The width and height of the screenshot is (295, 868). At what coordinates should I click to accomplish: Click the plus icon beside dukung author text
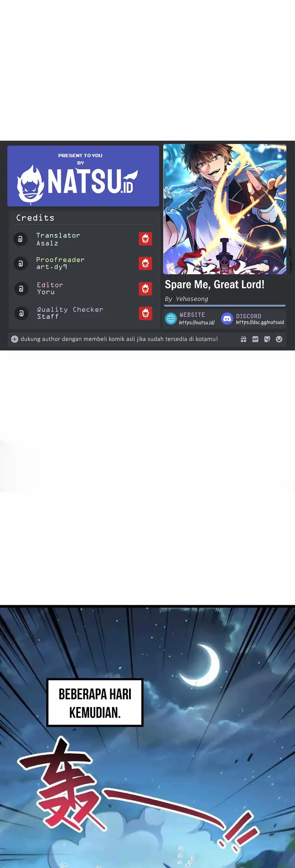[x=15, y=339]
